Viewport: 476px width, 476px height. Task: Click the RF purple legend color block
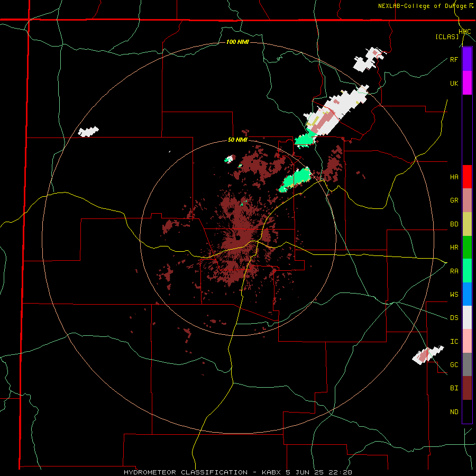[467, 59]
